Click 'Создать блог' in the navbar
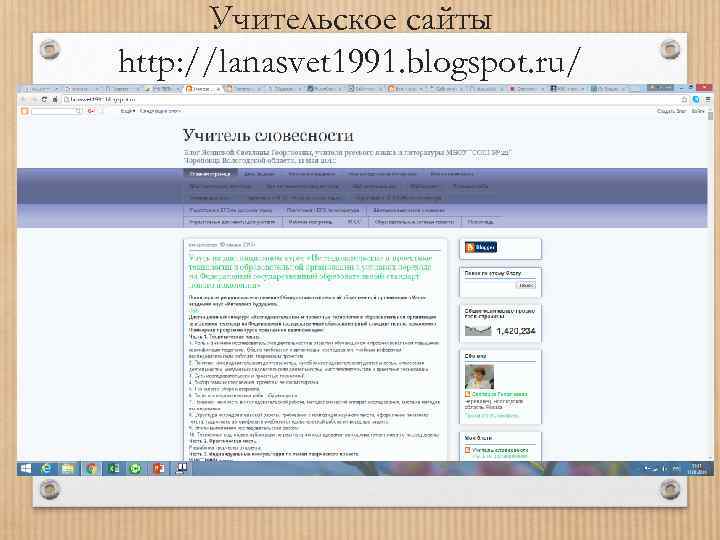This screenshot has height=540, width=720. (x=672, y=111)
